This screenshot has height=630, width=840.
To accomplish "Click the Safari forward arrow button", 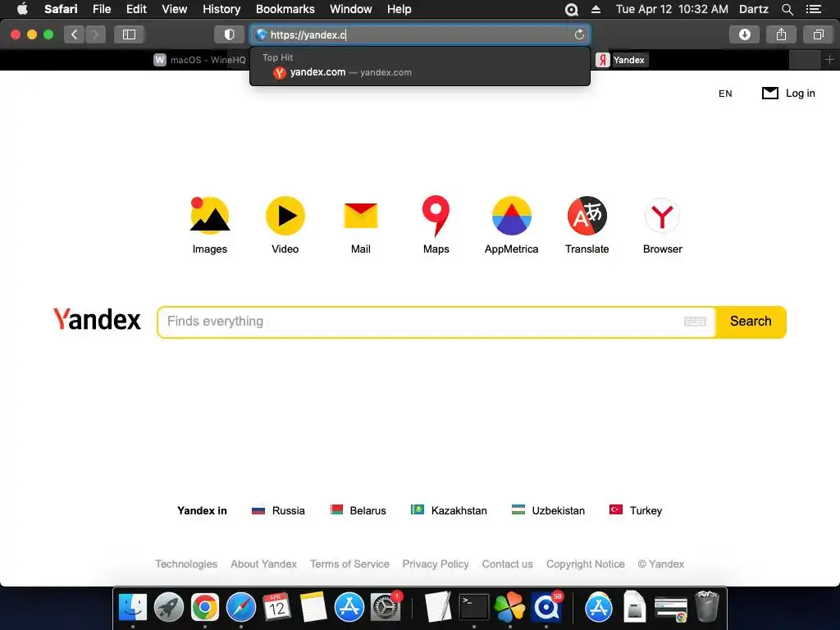I will (95, 34).
